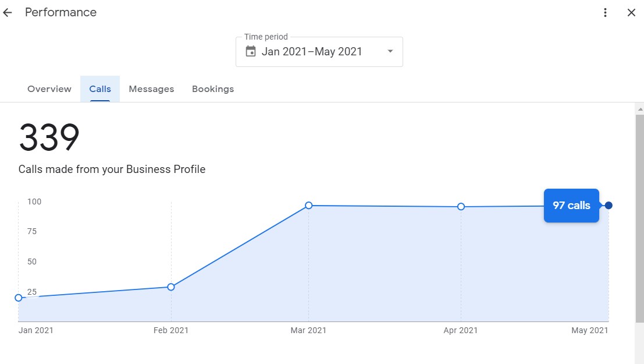This screenshot has width=644, height=364.
Task: Click the calendar icon in Time period field
Action: [251, 51]
